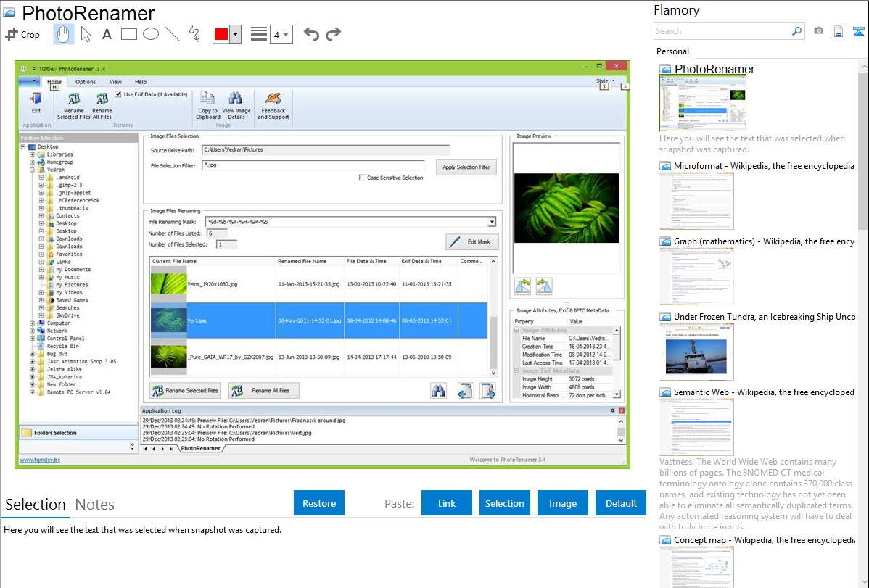
Task: Click the Paste Selection button
Action: [x=505, y=503]
